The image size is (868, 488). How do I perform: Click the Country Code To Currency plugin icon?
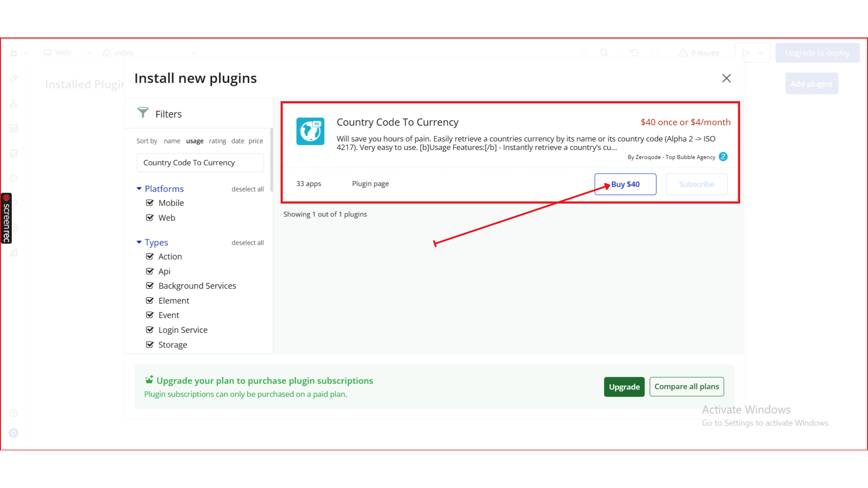(x=310, y=131)
